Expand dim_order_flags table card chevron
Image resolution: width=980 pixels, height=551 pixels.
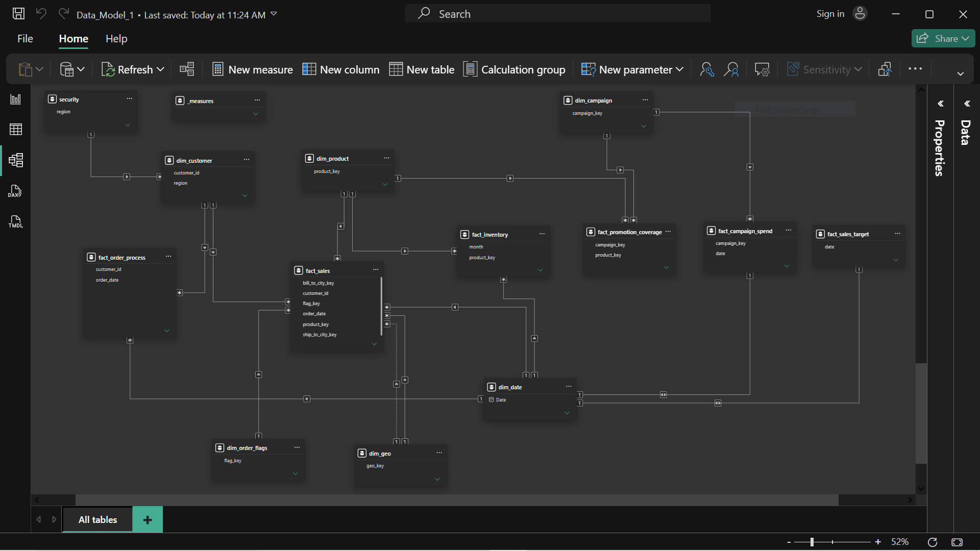(295, 473)
